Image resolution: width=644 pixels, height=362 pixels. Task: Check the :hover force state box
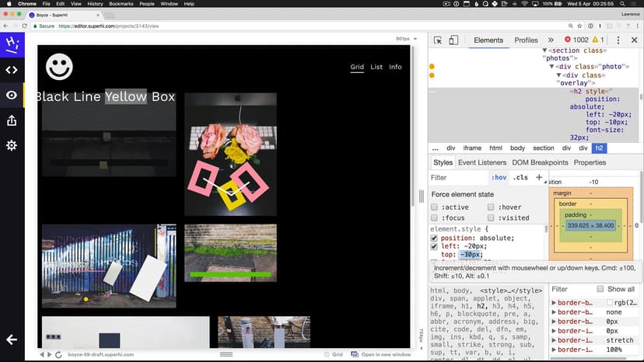coord(492,207)
